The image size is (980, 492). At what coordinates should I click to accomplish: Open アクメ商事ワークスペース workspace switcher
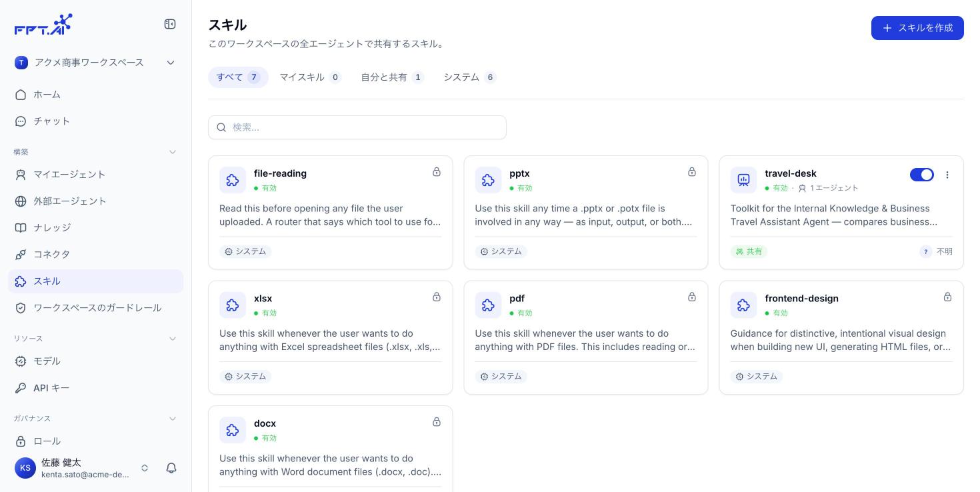tap(95, 63)
